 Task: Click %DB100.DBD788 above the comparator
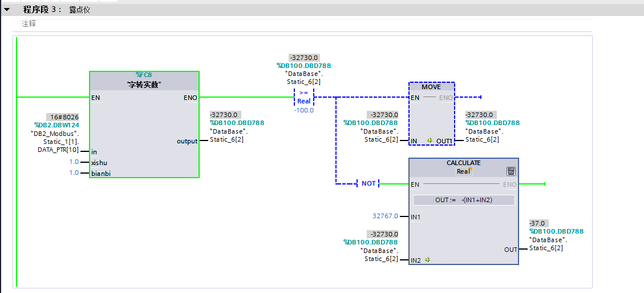(303, 66)
